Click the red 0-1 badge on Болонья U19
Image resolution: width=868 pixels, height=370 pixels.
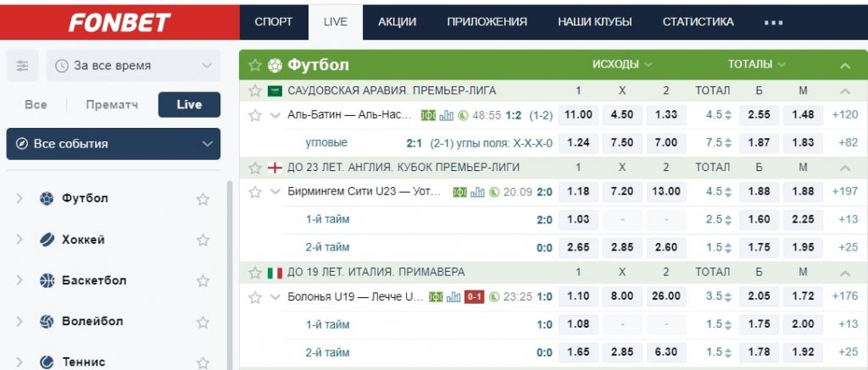[x=474, y=296]
